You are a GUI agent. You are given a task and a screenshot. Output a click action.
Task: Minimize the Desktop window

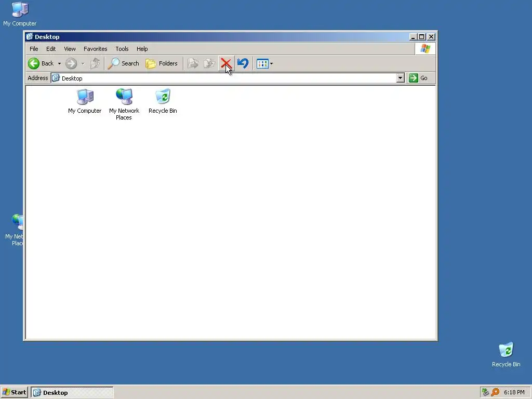[x=413, y=37]
